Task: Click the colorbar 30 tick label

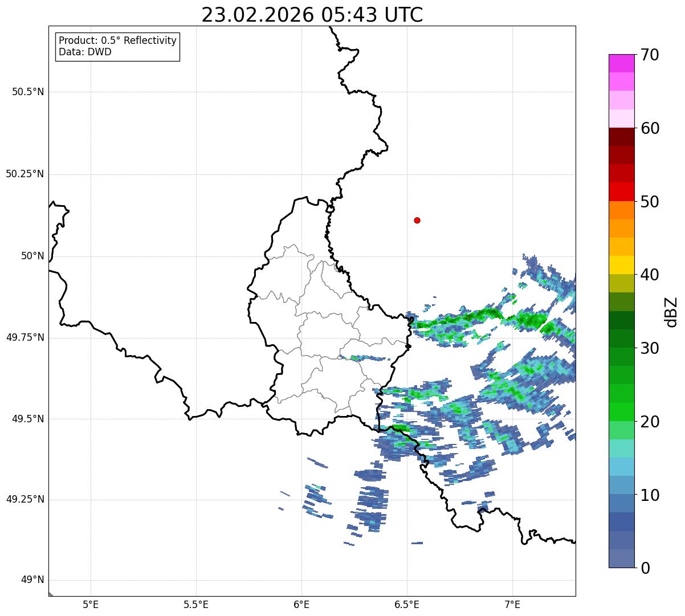Action: 649,348
